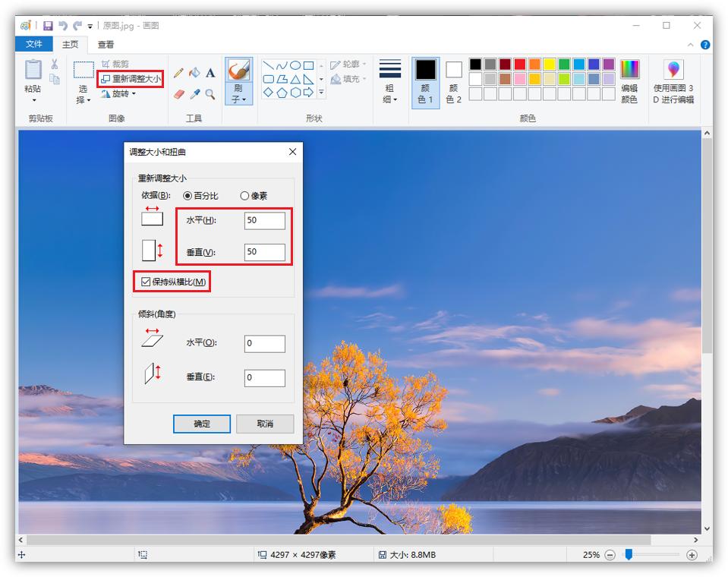Collapse the ribbon with the chevron
728x577 pixels.
690,45
